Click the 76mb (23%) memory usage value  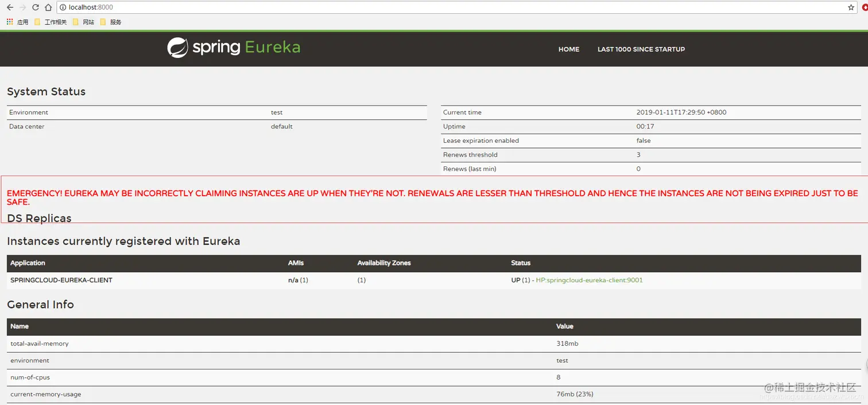tap(575, 394)
